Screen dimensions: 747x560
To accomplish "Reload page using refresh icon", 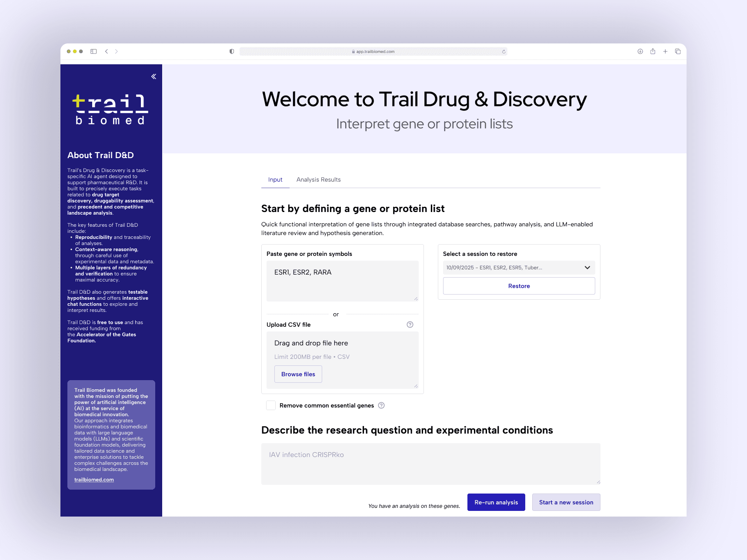I will pyautogui.click(x=504, y=52).
